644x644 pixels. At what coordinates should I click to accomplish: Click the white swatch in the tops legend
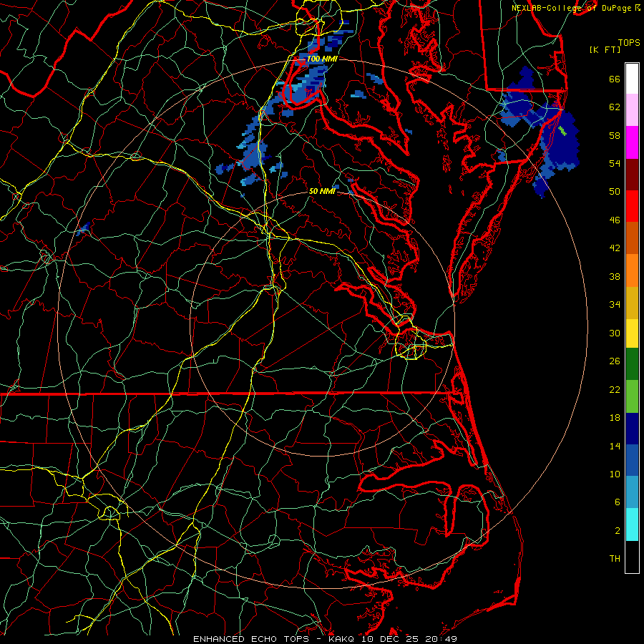pos(632,79)
